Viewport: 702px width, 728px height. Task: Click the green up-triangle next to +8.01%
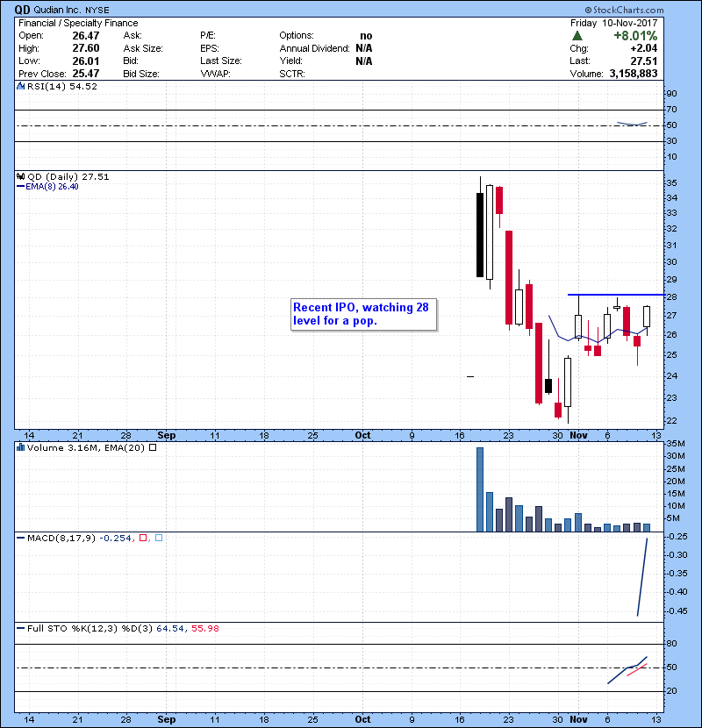(577, 36)
